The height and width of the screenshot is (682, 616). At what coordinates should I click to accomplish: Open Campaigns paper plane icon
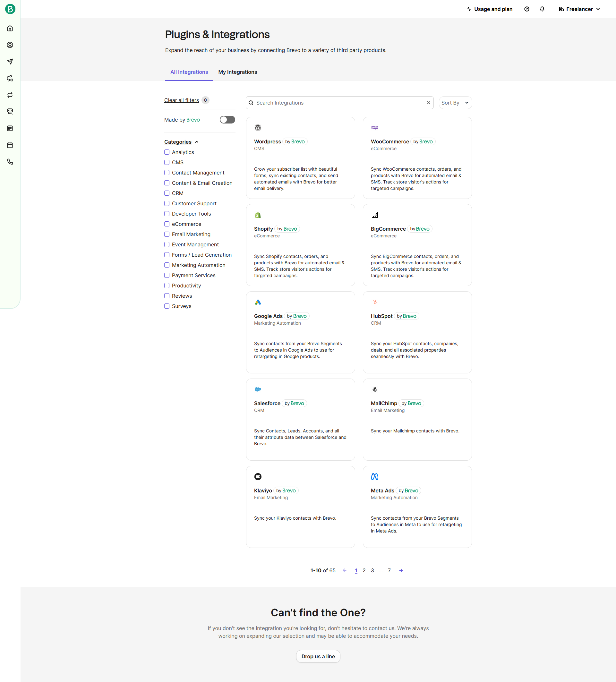point(10,62)
